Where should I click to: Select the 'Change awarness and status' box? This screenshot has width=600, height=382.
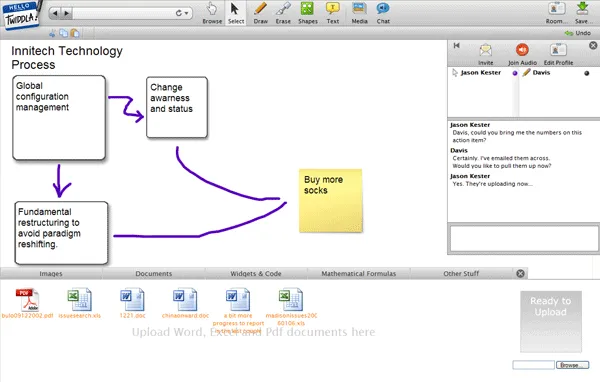[x=177, y=107]
